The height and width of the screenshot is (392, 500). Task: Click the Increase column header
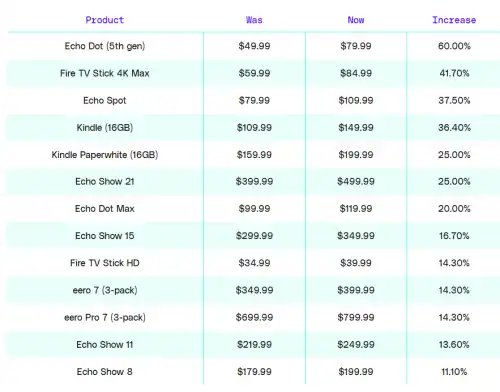[x=454, y=20]
